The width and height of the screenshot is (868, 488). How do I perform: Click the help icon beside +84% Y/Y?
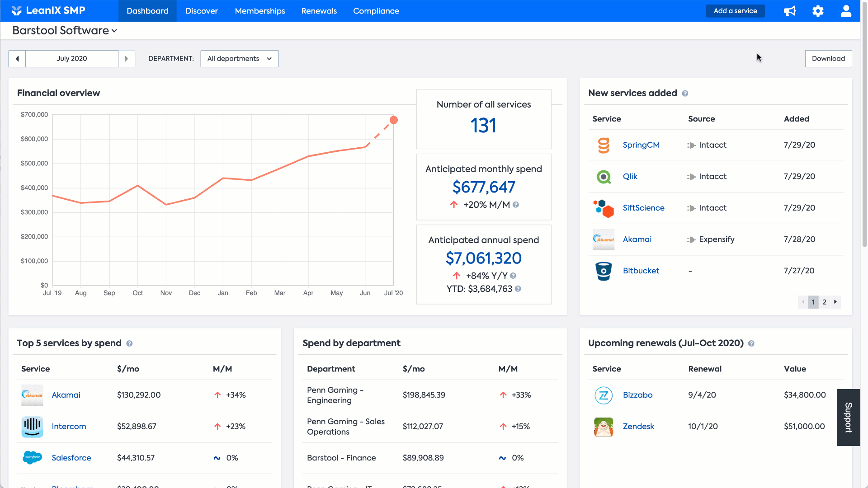(513, 276)
